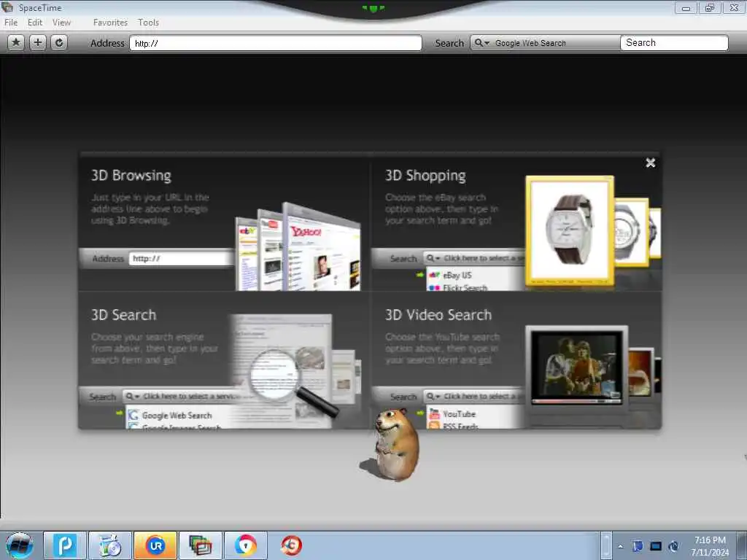Click the monitor icon in the tray
The image size is (747, 560).
tap(656, 546)
